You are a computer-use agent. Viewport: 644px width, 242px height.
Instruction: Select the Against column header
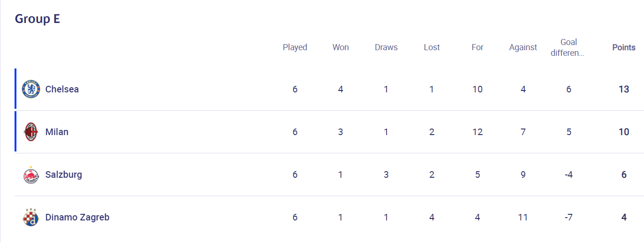(523, 47)
